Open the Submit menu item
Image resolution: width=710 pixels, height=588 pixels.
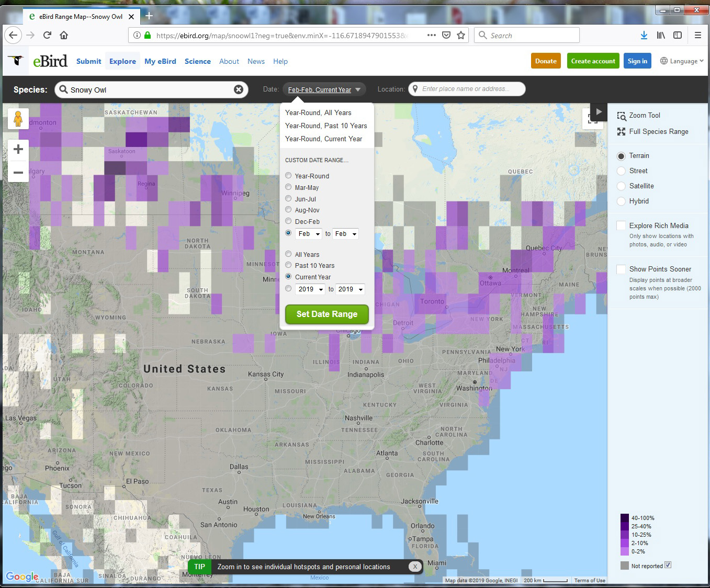click(88, 61)
